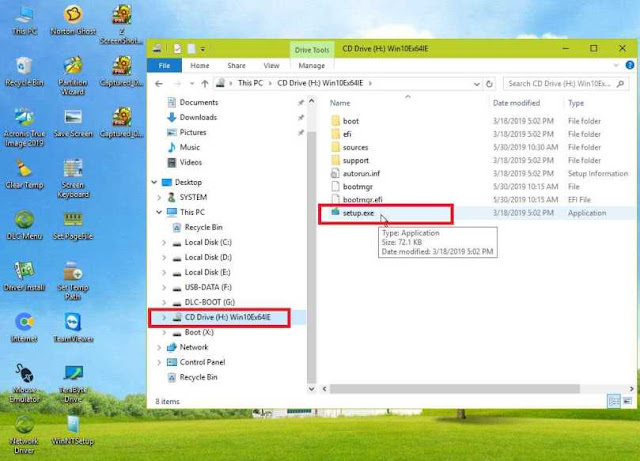This screenshot has height=461, width=640.
Task: Expand Local Disk (C:) tree node
Action: (164, 243)
